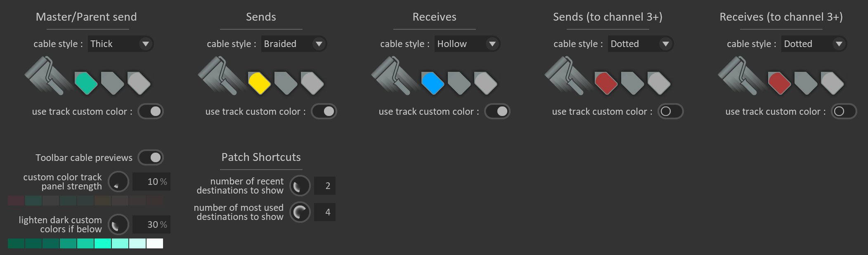Enable use track custom color for Sends (to channel 3+)
The height and width of the screenshot is (255, 868).
click(x=669, y=111)
